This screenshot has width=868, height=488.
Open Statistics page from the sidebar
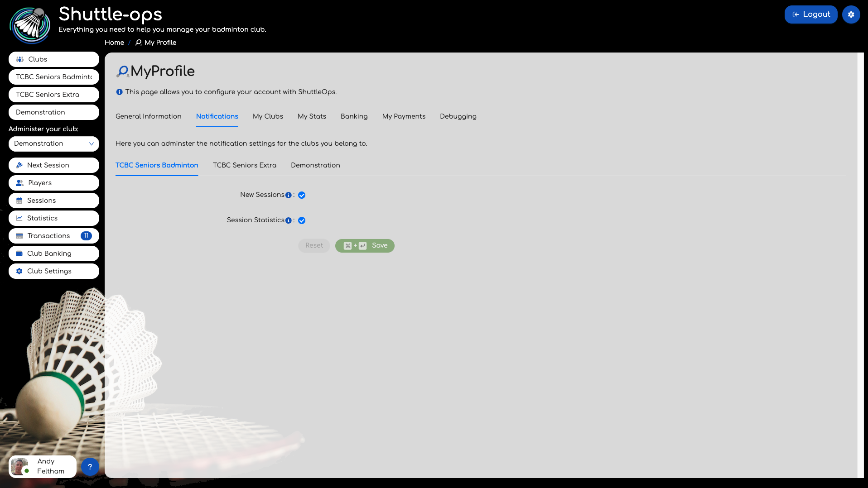point(54,218)
